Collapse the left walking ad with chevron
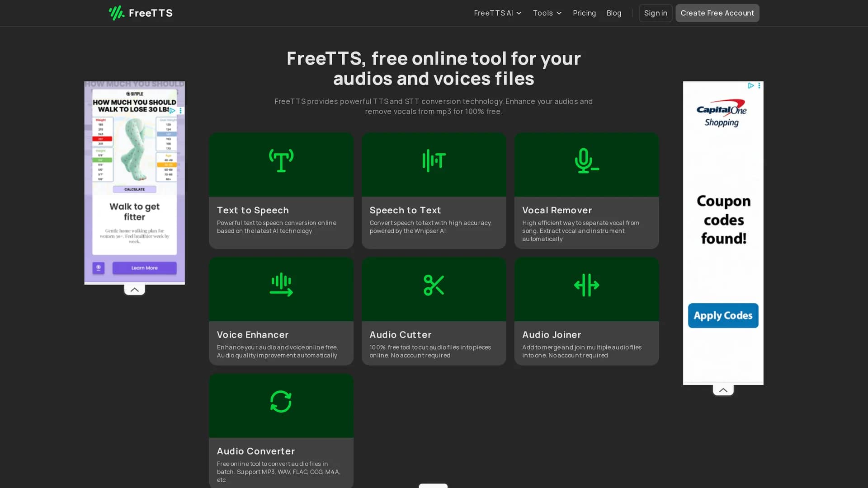This screenshot has width=868, height=488. [x=134, y=290]
